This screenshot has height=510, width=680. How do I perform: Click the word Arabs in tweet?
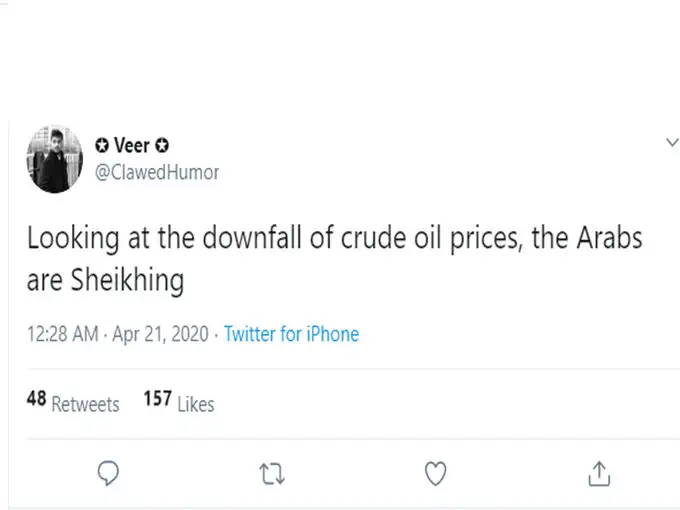609,238
